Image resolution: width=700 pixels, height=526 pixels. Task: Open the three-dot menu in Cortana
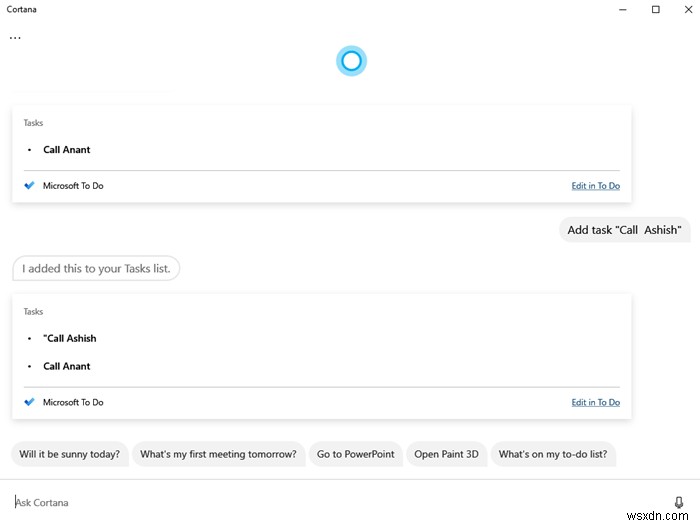point(15,38)
